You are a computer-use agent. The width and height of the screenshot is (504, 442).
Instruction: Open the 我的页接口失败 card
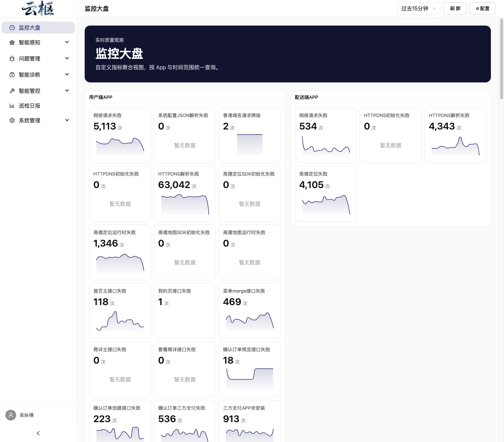tap(185, 311)
